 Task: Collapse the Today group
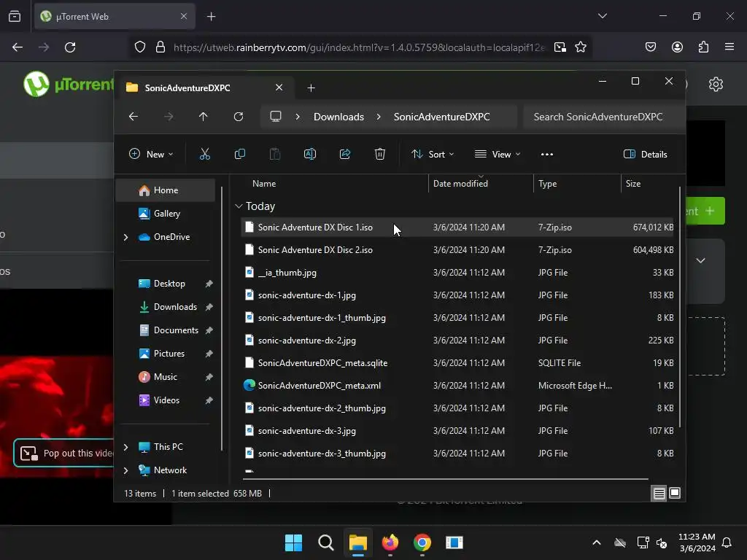[x=239, y=206]
